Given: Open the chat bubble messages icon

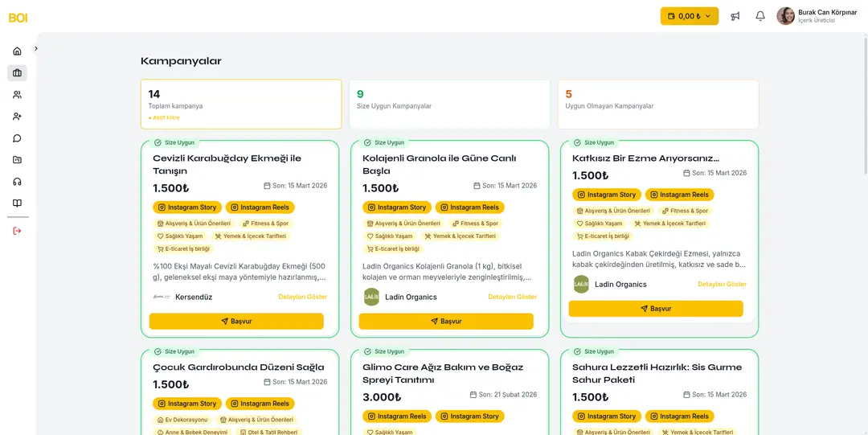Looking at the screenshot, I should click(x=17, y=138).
